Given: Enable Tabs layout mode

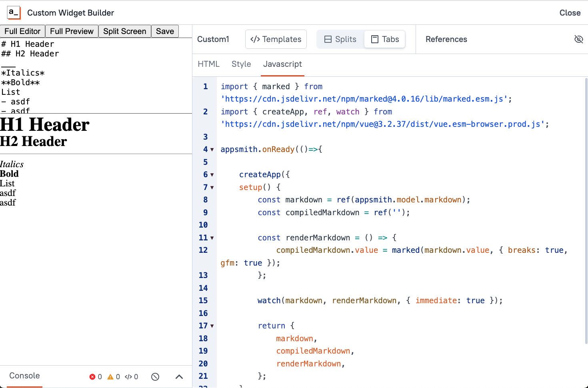Looking at the screenshot, I should coord(384,39).
